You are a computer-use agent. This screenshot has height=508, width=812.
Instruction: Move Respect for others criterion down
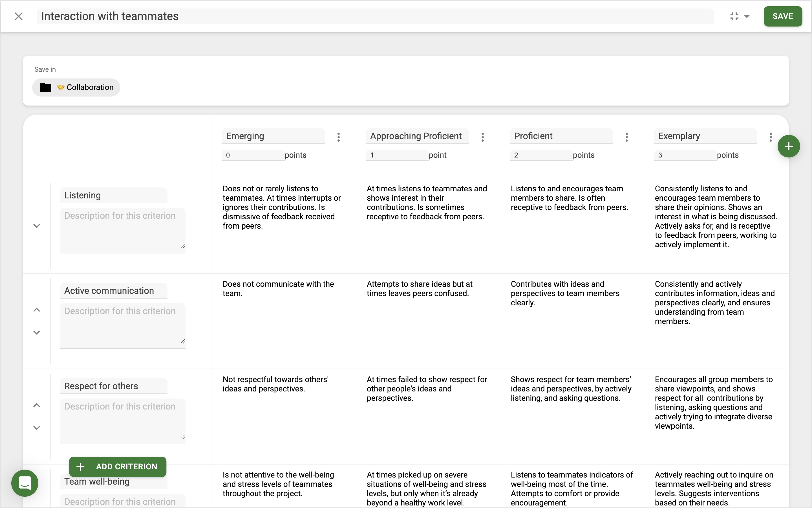click(37, 428)
